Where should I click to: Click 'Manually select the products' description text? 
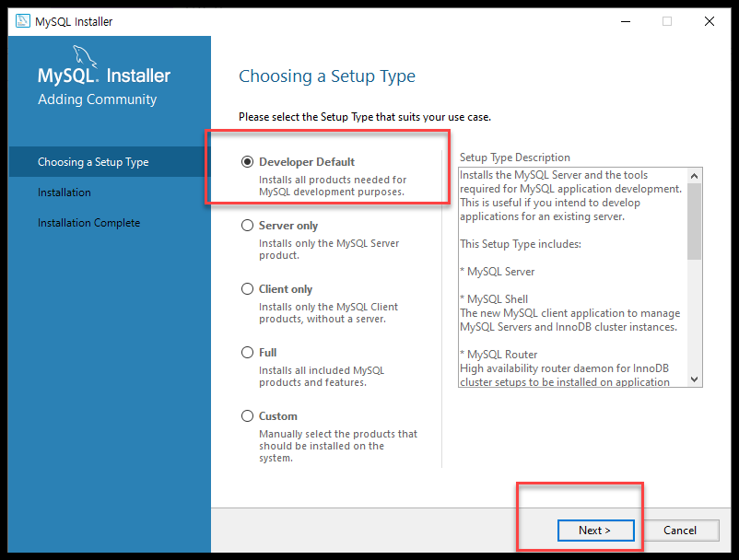click(x=338, y=446)
